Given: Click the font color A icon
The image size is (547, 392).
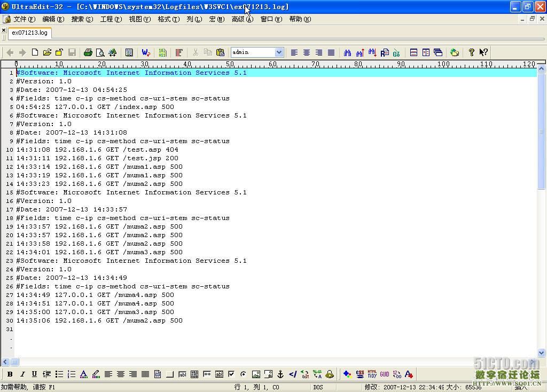Looking at the screenshot, I should click(84, 374).
